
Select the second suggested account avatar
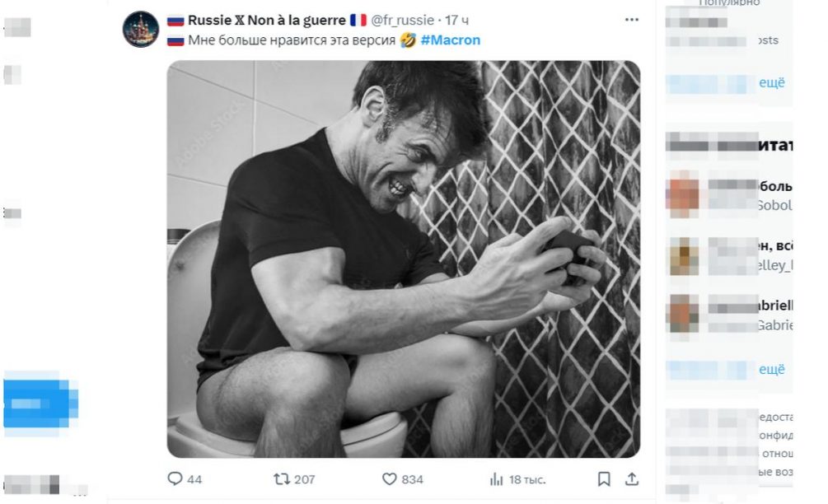683,255
